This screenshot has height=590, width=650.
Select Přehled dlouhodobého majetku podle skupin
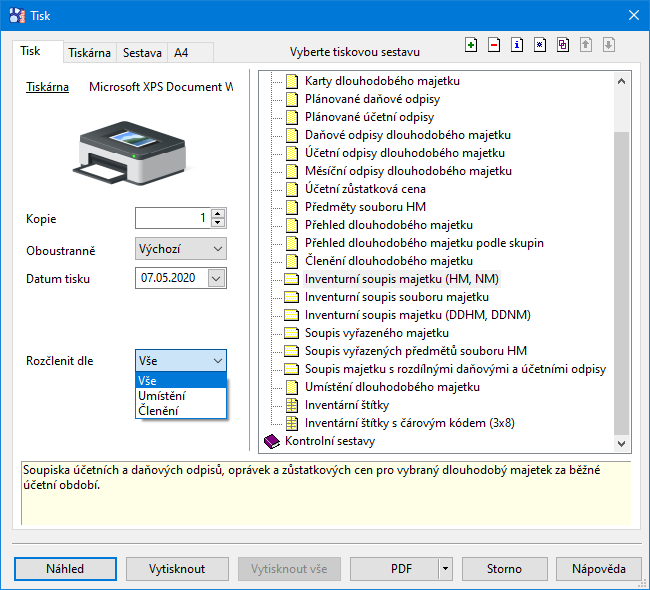click(424, 243)
